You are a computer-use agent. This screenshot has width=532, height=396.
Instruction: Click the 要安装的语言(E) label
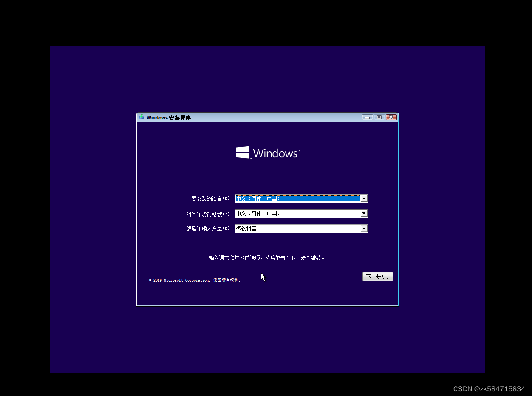(212, 199)
